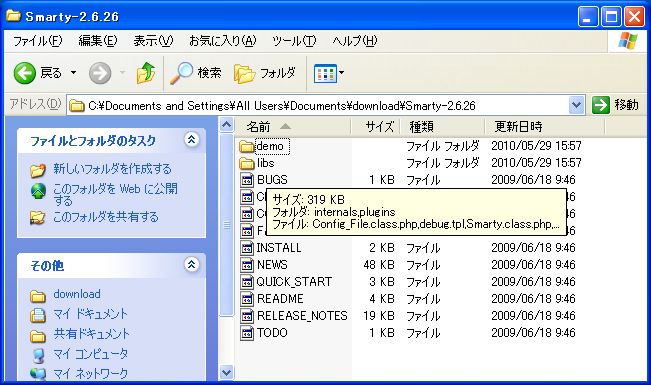Open the ヘルプ(H) menu
Screen dimensions: 651x385
pos(355,41)
